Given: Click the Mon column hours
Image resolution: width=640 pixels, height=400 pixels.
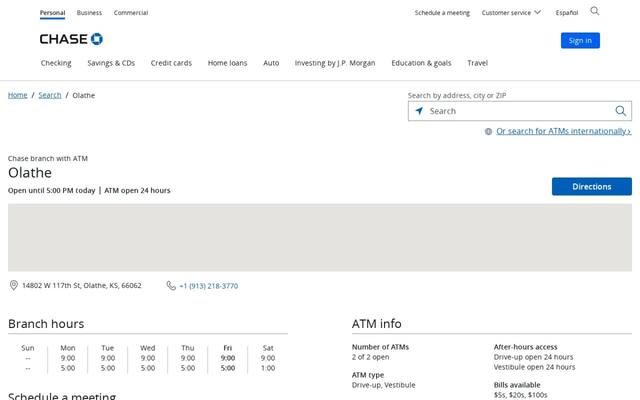Looking at the screenshot, I should click(68, 358).
